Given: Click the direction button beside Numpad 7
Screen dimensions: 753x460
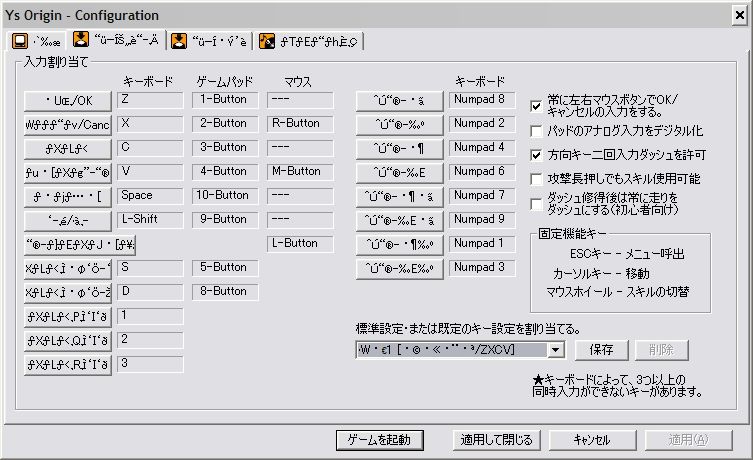Looking at the screenshot, I should (x=399, y=197).
